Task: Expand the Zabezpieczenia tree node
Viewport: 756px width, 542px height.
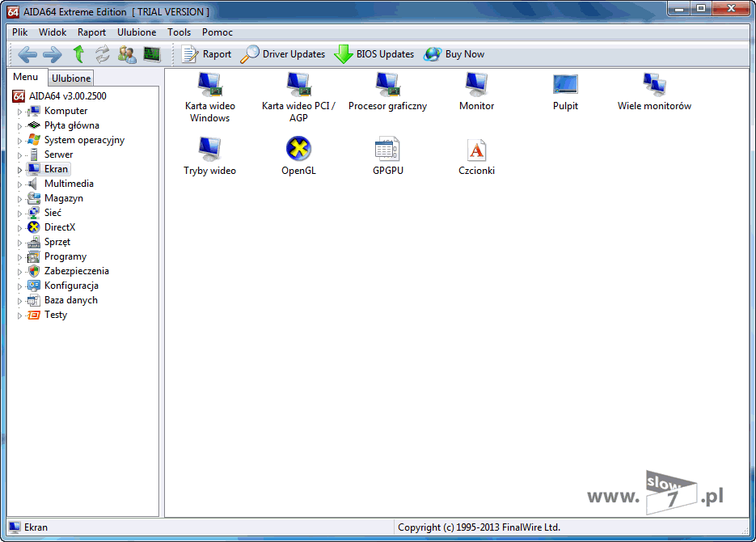Action: coord(19,272)
